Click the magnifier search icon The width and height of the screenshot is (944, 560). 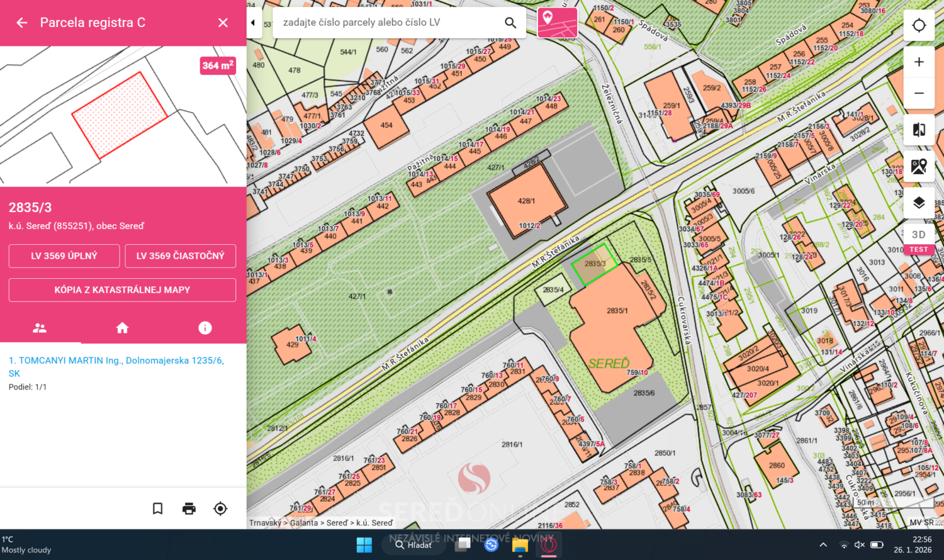[510, 23]
